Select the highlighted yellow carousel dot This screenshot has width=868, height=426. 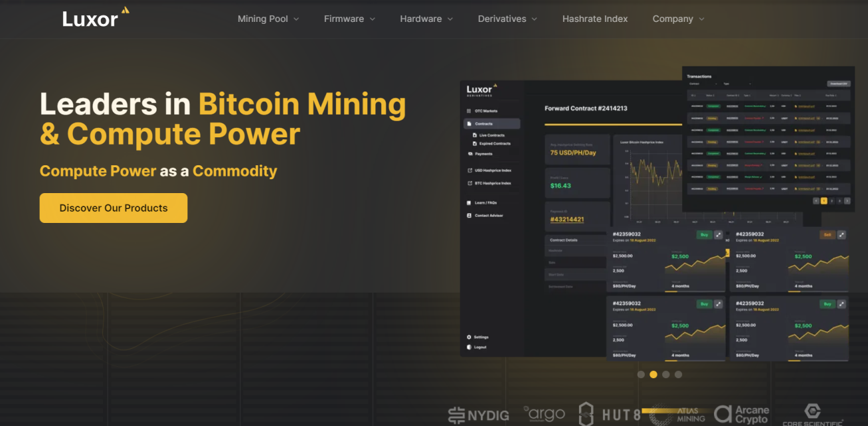click(653, 374)
